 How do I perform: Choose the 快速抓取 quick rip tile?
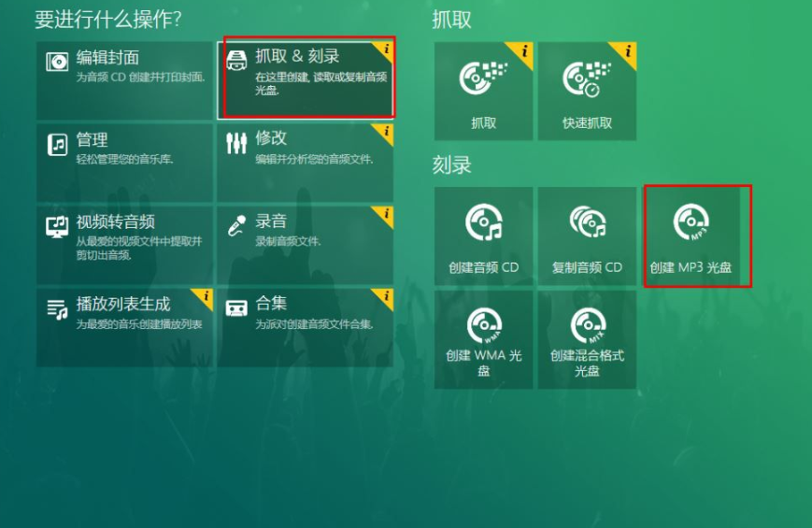click(587, 91)
